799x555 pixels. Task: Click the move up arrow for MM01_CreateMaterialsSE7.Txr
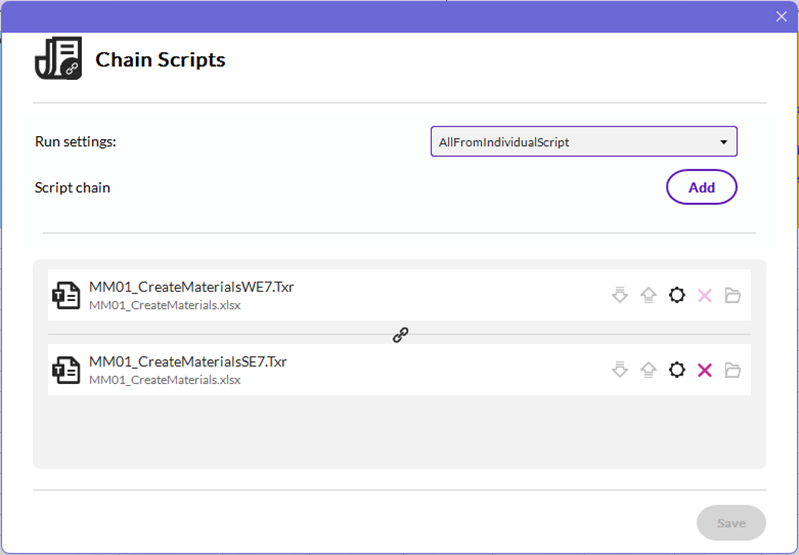coord(648,370)
